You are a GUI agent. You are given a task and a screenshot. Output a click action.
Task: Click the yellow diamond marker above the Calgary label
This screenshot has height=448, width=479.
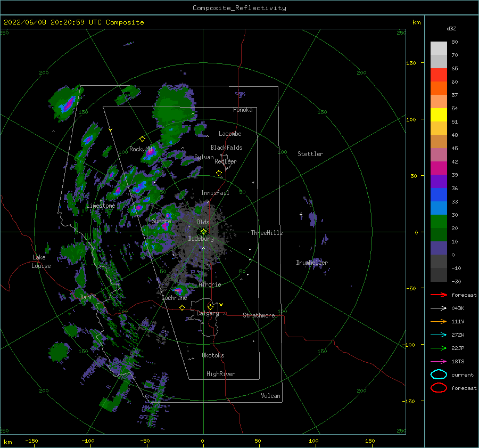[210, 307]
